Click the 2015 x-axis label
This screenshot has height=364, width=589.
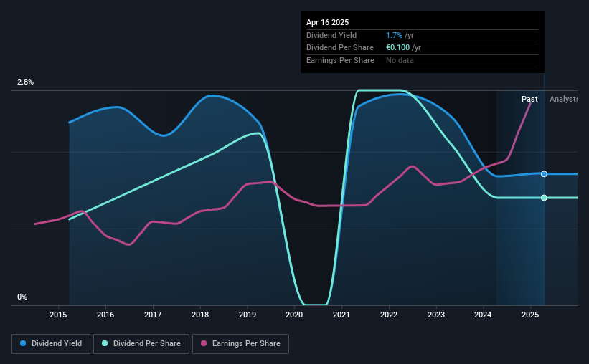(58, 315)
